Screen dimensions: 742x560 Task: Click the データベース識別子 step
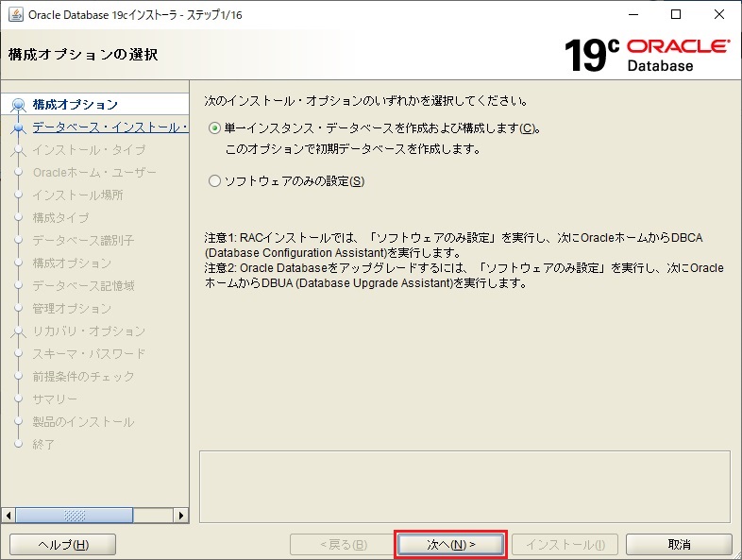point(83,241)
